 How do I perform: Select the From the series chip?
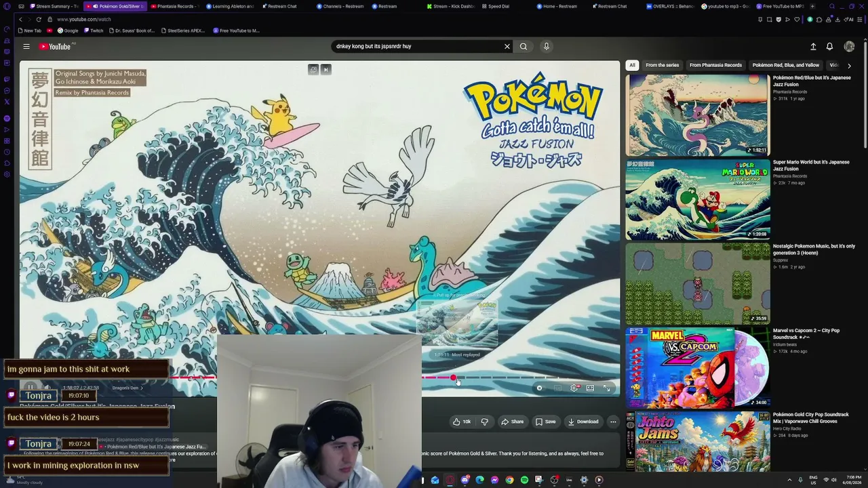[x=663, y=65]
